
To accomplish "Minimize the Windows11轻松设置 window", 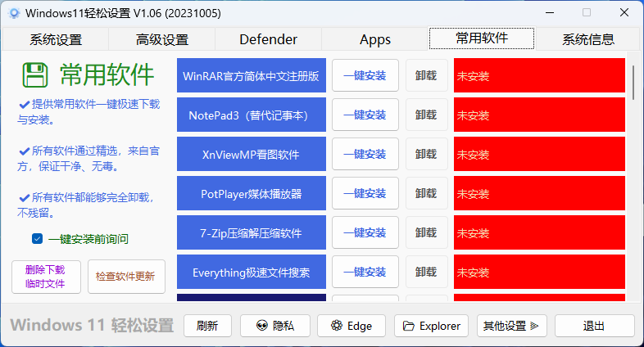I will (x=550, y=13).
